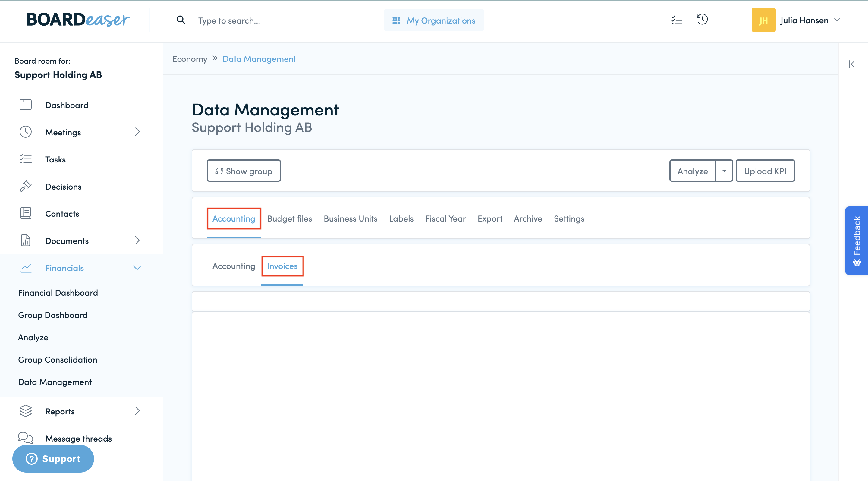Screen dimensions: 868x481
Task: Click the Upload KPI button
Action: point(765,171)
